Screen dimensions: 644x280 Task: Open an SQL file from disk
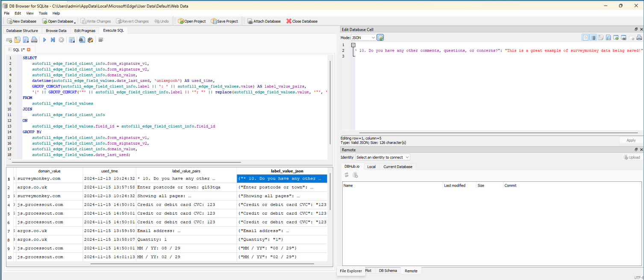(x=17, y=40)
